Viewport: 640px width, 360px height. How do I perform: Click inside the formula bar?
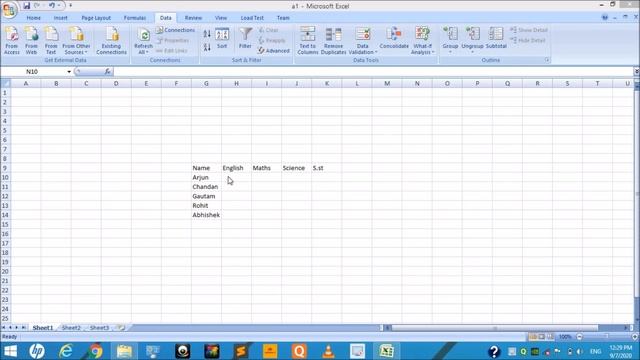[372, 72]
